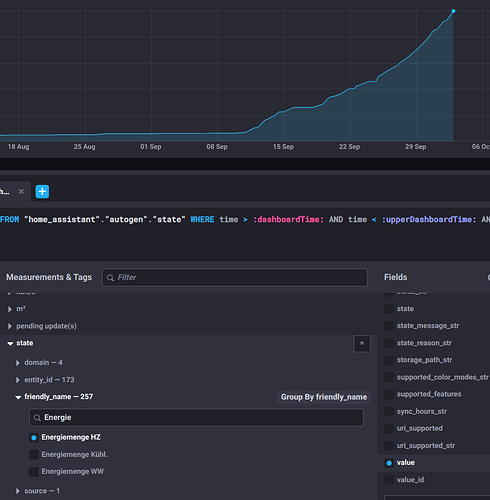
Task: Check the Energiemenge Kühl. checkbox
Action: click(x=34, y=455)
